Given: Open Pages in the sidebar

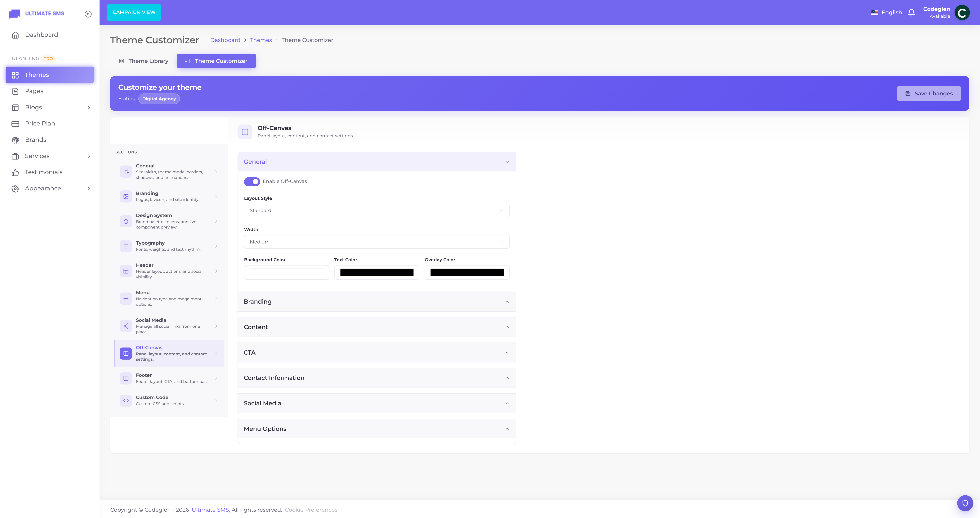Looking at the screenshot, I should 50,91.
